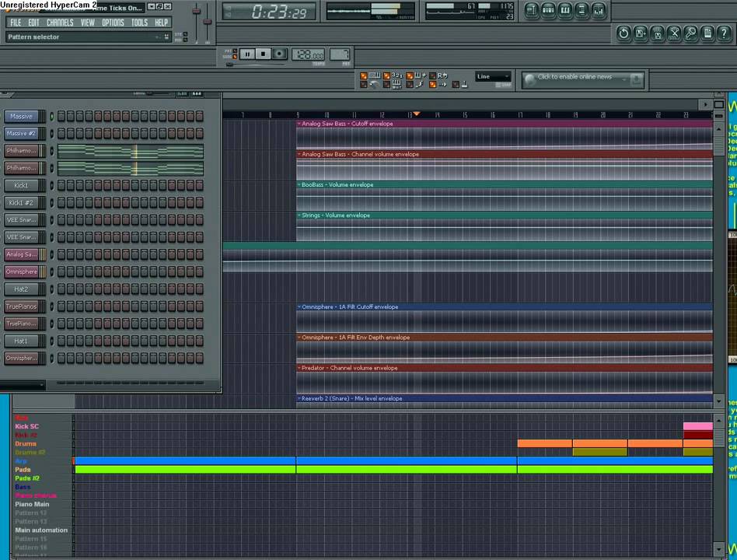Click the Hat2 channel button

[x=21, y=289]
